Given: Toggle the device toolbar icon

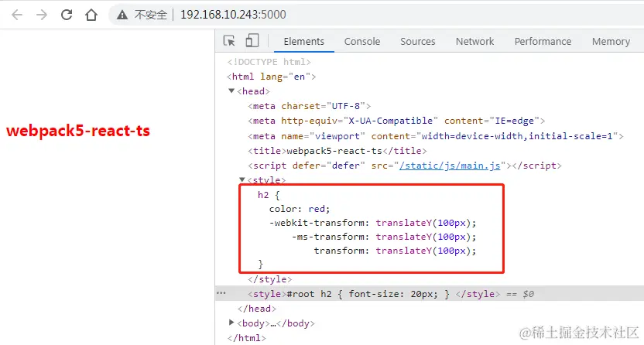Looking at the screenshot, I should tap(252, 41).
